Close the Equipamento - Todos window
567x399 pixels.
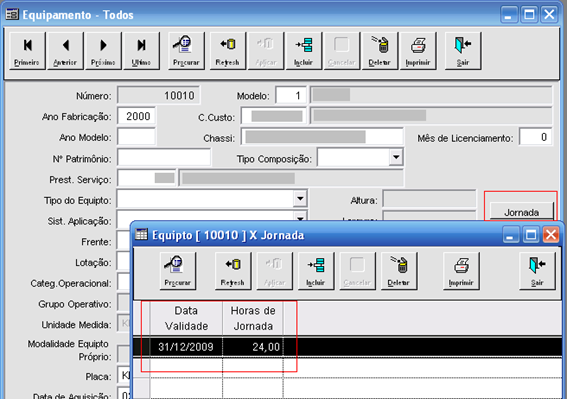click(549, 14)
